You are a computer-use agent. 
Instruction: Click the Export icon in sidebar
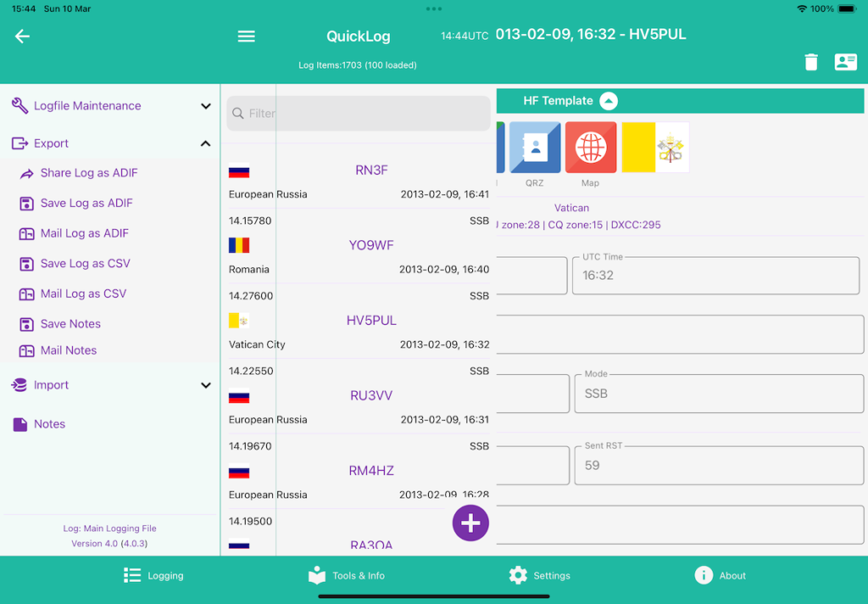tap(20, 143)
